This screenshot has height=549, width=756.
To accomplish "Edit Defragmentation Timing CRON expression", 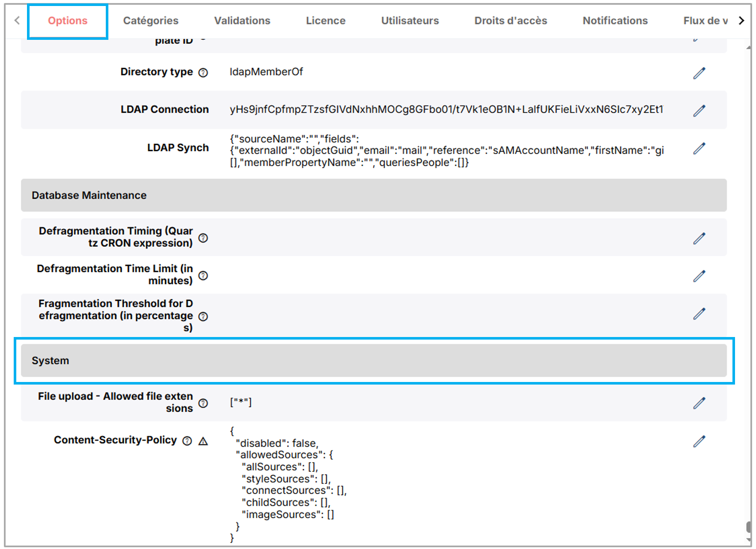I will 699,239.
